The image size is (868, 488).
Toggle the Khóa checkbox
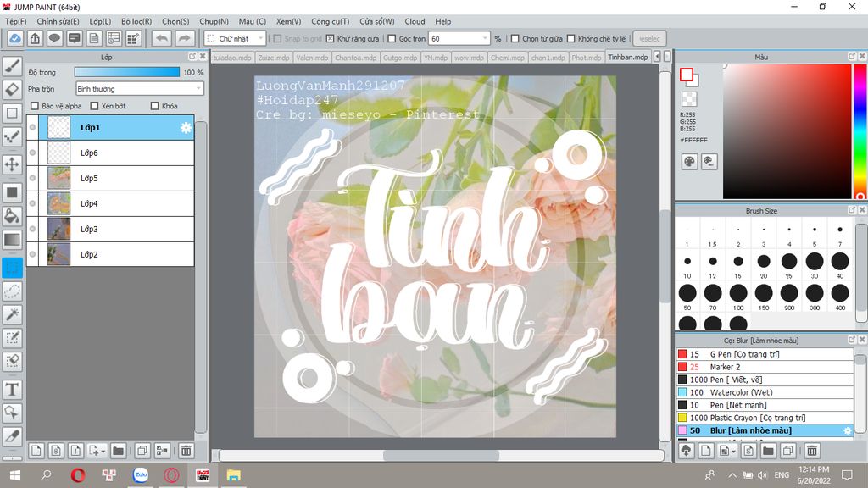pos(155,106)
